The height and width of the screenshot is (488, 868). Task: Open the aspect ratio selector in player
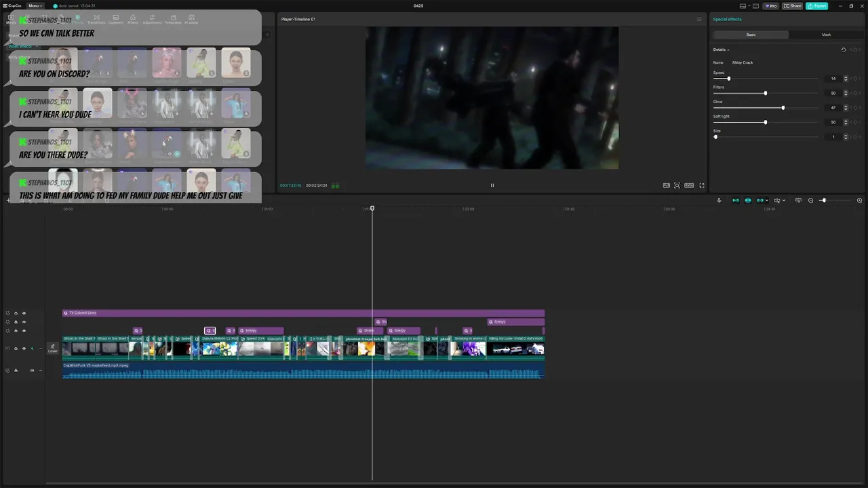pos(689,185)
